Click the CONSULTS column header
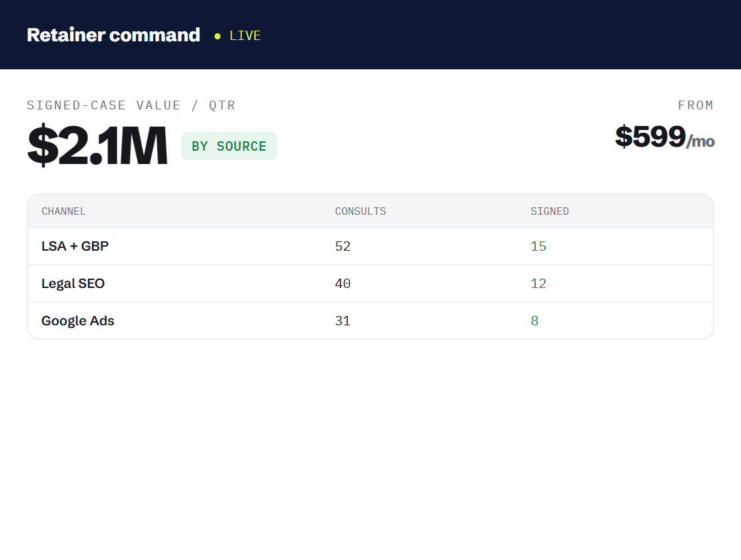Screen dimensions: 741x560 click(361, 211)
